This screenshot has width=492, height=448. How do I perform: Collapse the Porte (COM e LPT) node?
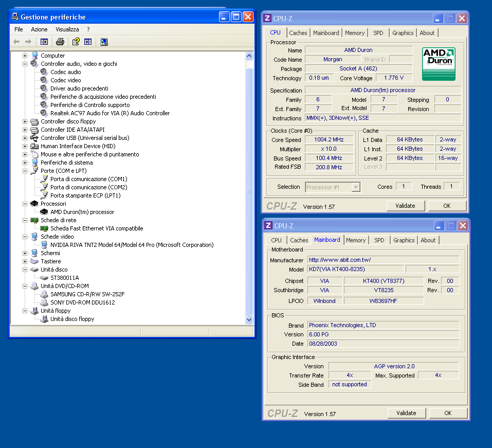click(25, 171)
